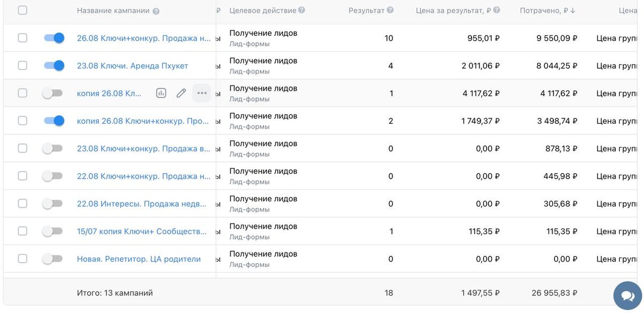
Task: Open statistics icon for the hovered campaign
Action: click(161, 93)
